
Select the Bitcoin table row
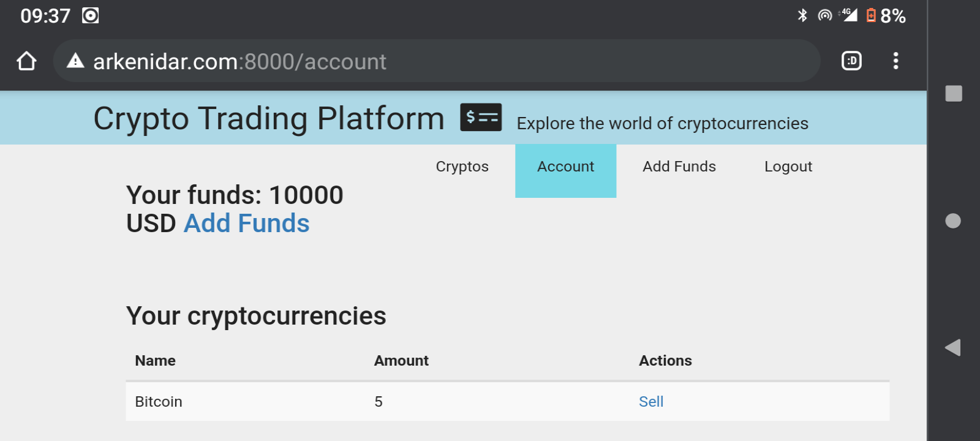click(x=507, y=402)
